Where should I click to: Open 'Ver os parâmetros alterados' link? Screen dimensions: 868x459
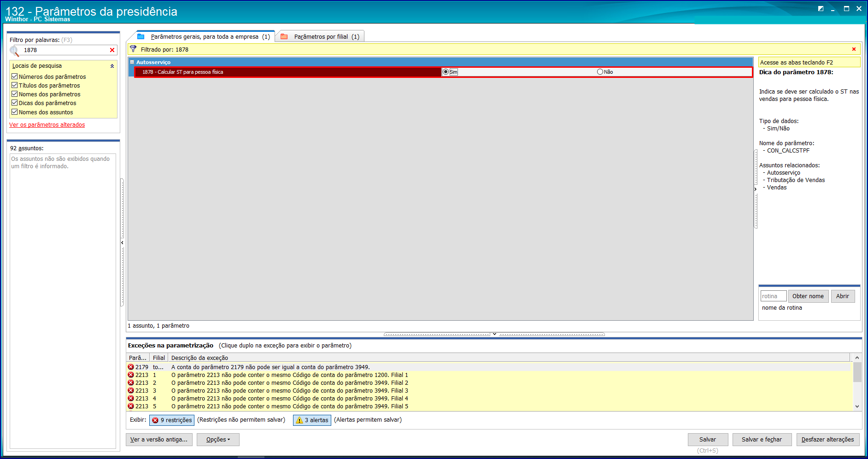(x=47, y=125)
